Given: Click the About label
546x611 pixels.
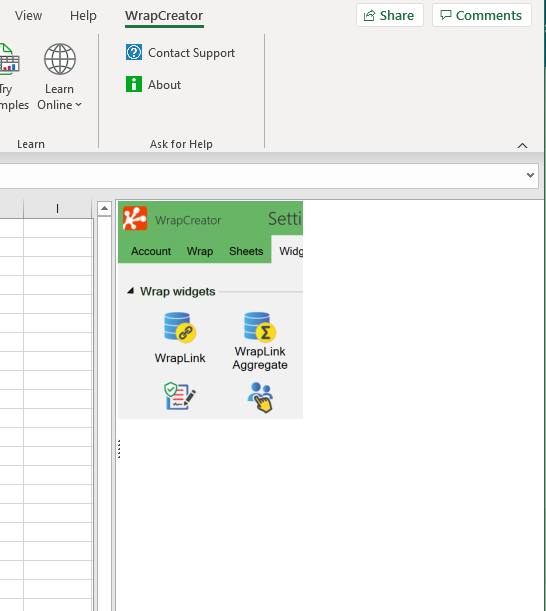Looking at the screenshot, I should (164, 85).
